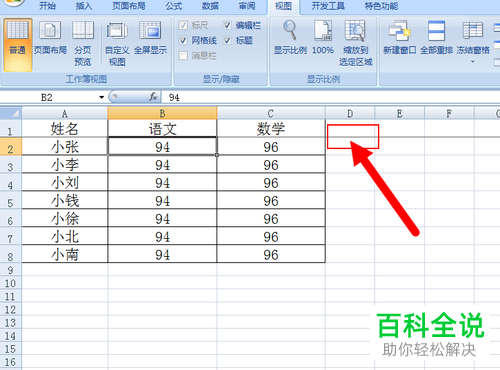
Task: Select cell containing 小徐
Action: [x=65, y=219]
